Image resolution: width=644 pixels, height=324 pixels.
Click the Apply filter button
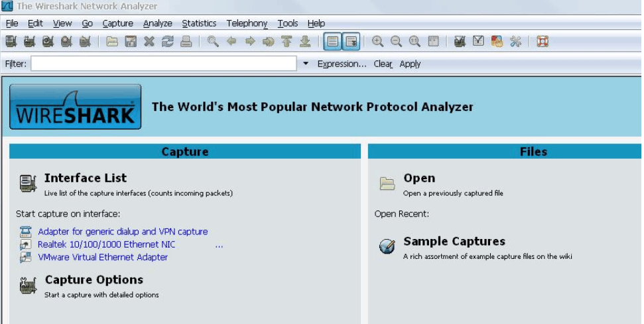point(410,64)
